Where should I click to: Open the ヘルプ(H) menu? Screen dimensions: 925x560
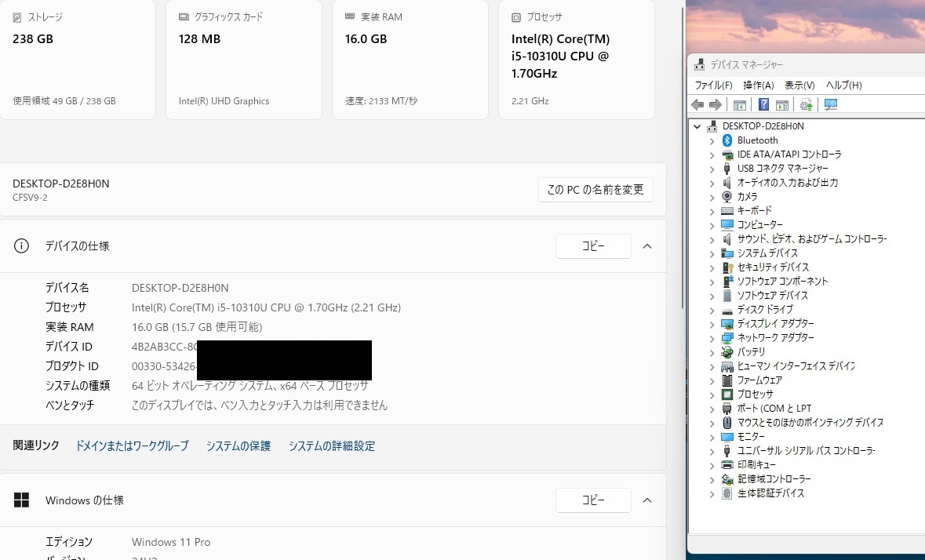[843, 85]
